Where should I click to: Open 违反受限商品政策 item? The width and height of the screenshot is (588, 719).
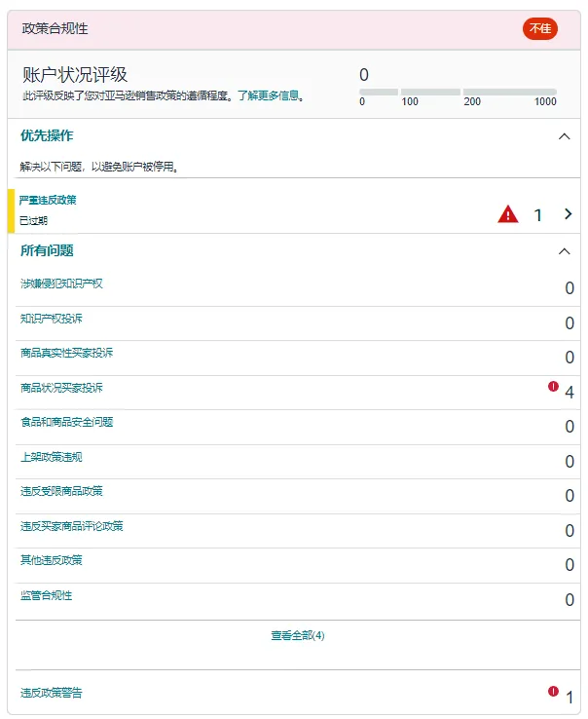(61, 491)
